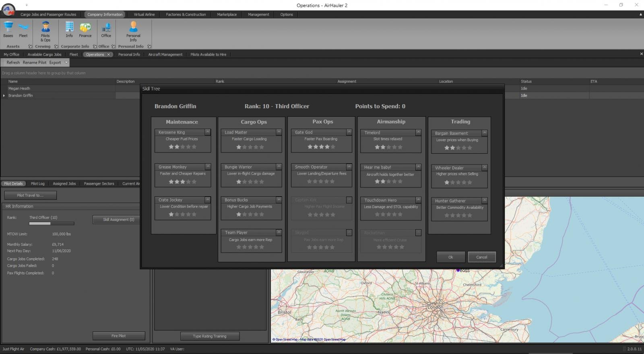Click the Fire Pilot button
The height and width of the screenshot is (354, 644).
pos(119,336)
